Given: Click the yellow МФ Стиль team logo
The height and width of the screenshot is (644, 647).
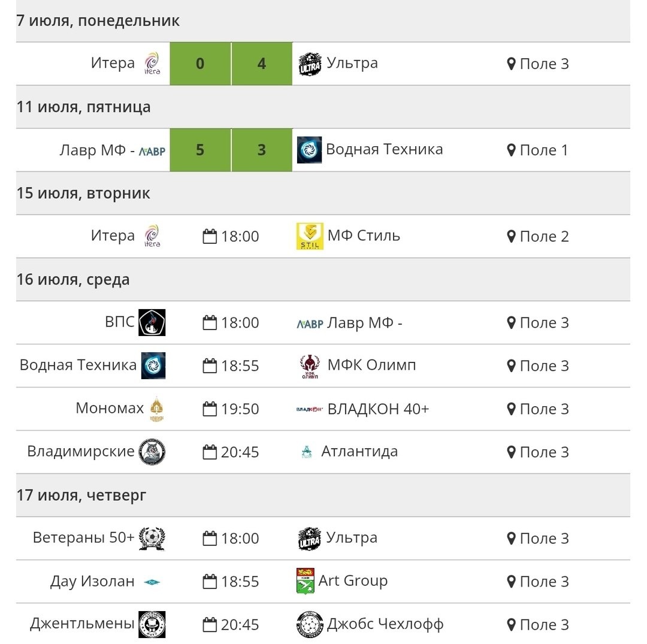Looking at the screenshot, I should coord(310,236).
